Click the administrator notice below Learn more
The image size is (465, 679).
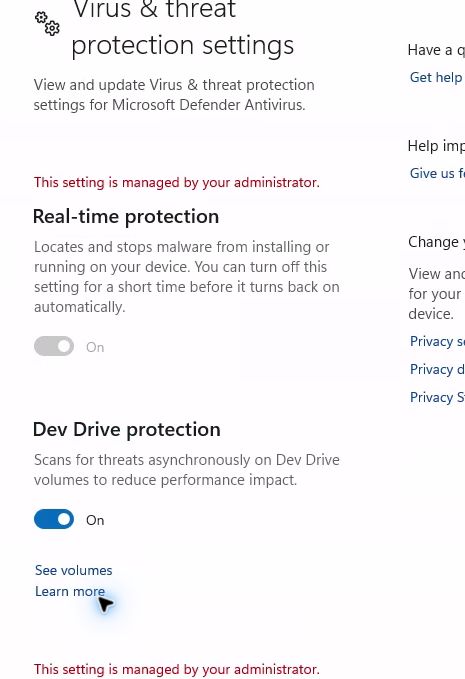(177, 669)
